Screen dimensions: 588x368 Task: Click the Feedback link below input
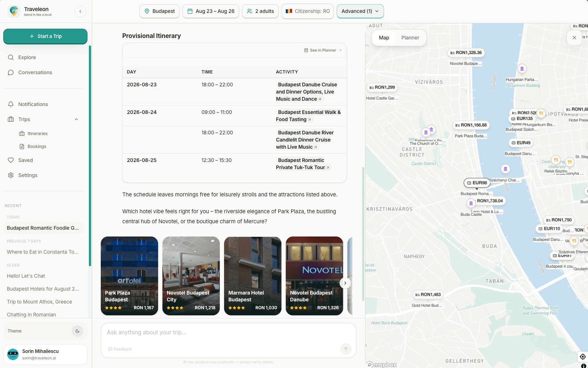pyautogui.click(x=120, y=349)
